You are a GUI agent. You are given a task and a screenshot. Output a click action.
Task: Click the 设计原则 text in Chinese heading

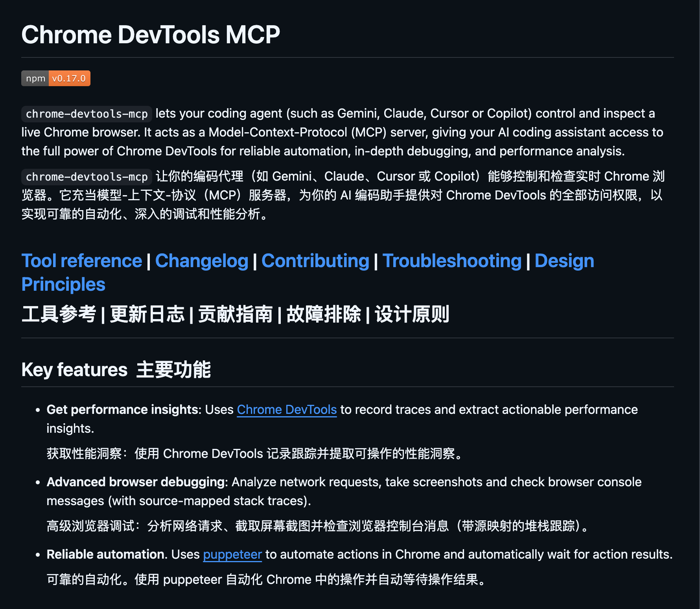pos(412,314)
